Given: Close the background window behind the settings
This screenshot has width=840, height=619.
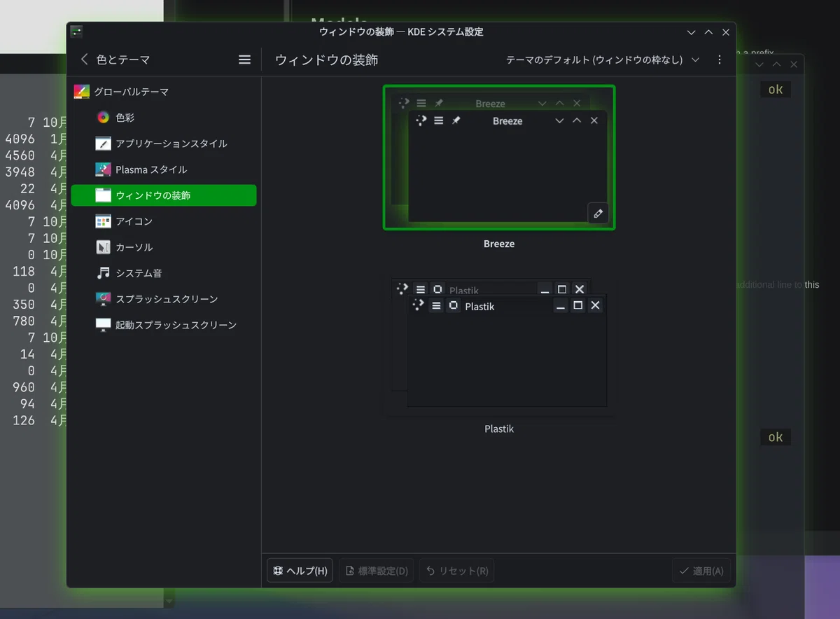Looking at the screenshot, I should coord(794,64).
